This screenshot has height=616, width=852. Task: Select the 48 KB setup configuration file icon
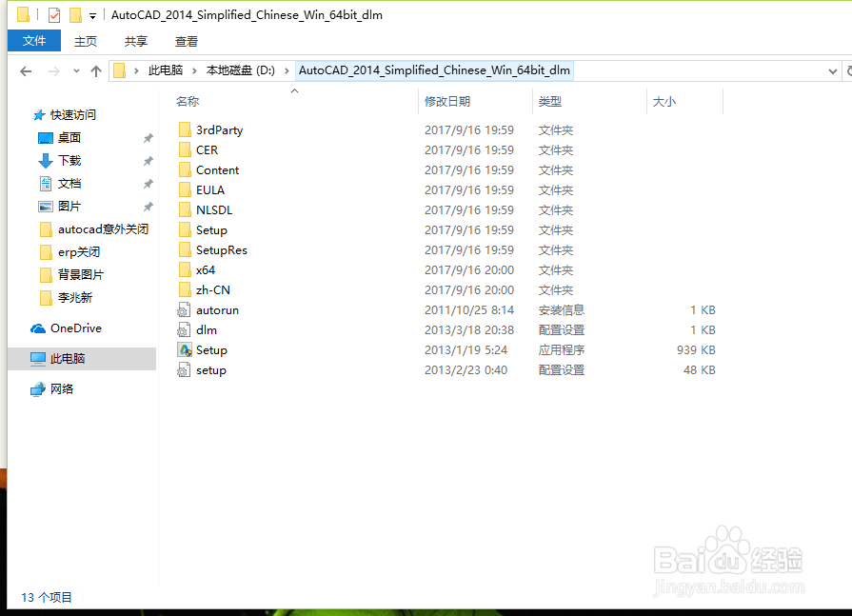[x=184, y=370]
